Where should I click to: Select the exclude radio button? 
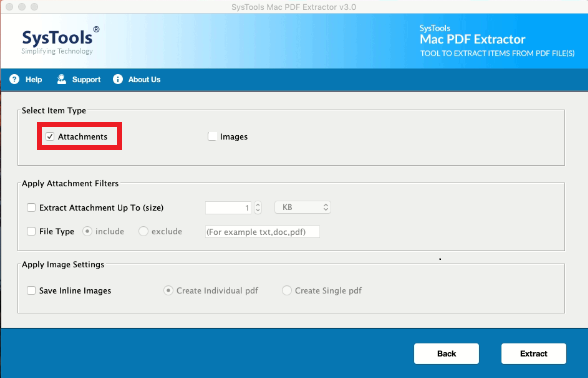coord(143,231)
